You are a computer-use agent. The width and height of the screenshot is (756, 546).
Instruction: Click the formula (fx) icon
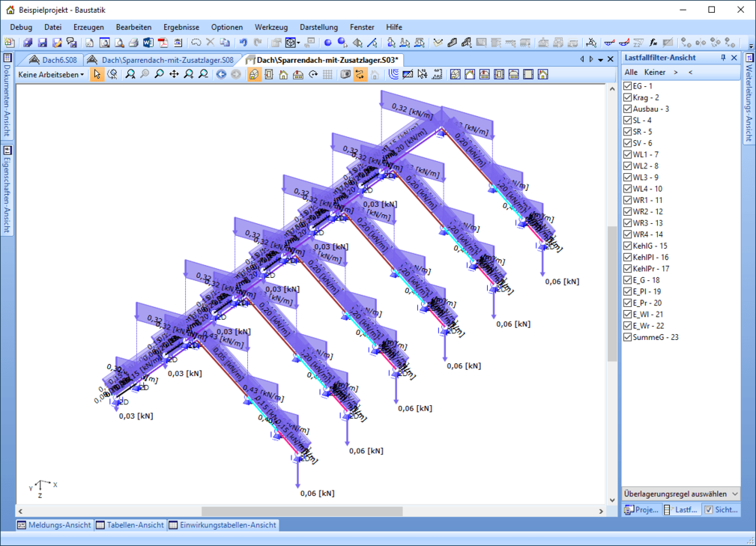point(653,43)
